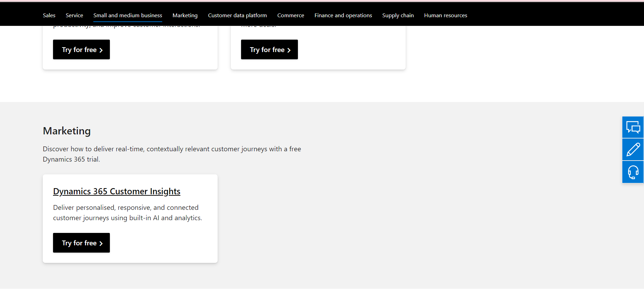Click 'Discover how to deliver real-time' description text
This screenshot has width=644, height=307.
tap(172, 154)
